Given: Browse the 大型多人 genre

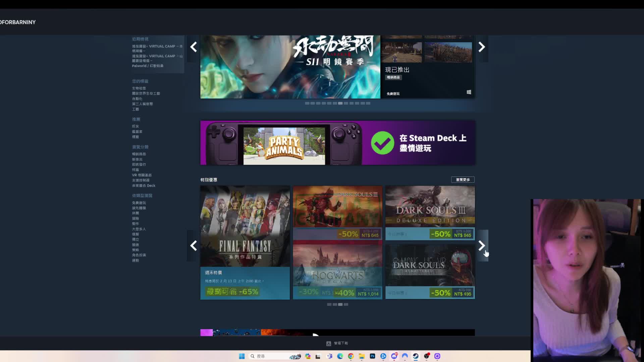Looking at the screenshot, I should tap(139, 229).
